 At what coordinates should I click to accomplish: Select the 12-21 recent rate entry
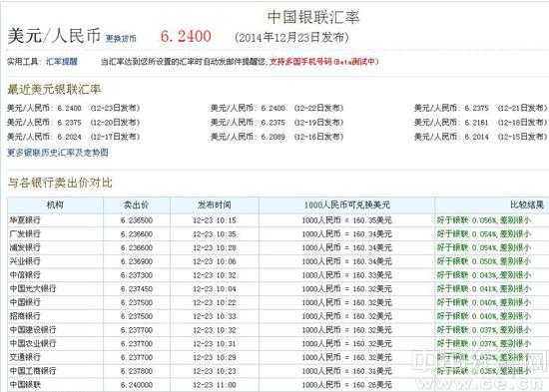[480, 108]
